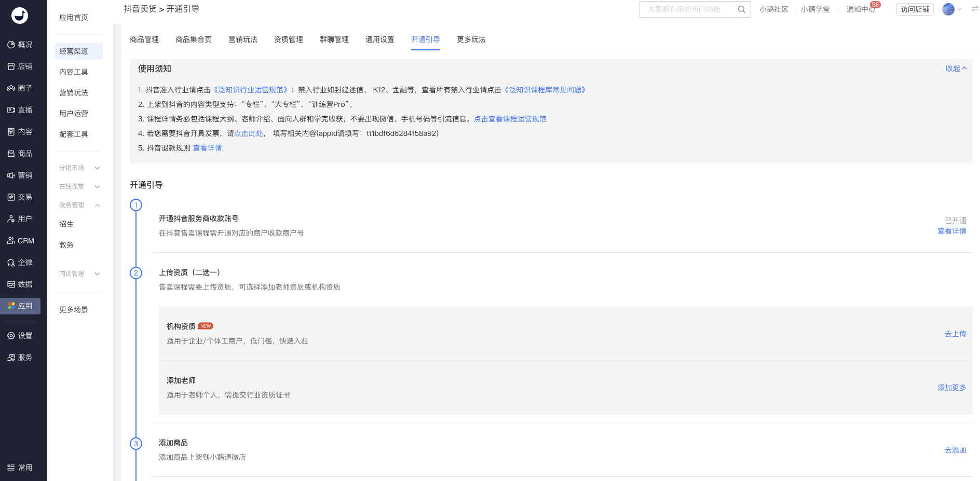
Task: Click 去上传 for 机构资质
Action: coord(956,334)
